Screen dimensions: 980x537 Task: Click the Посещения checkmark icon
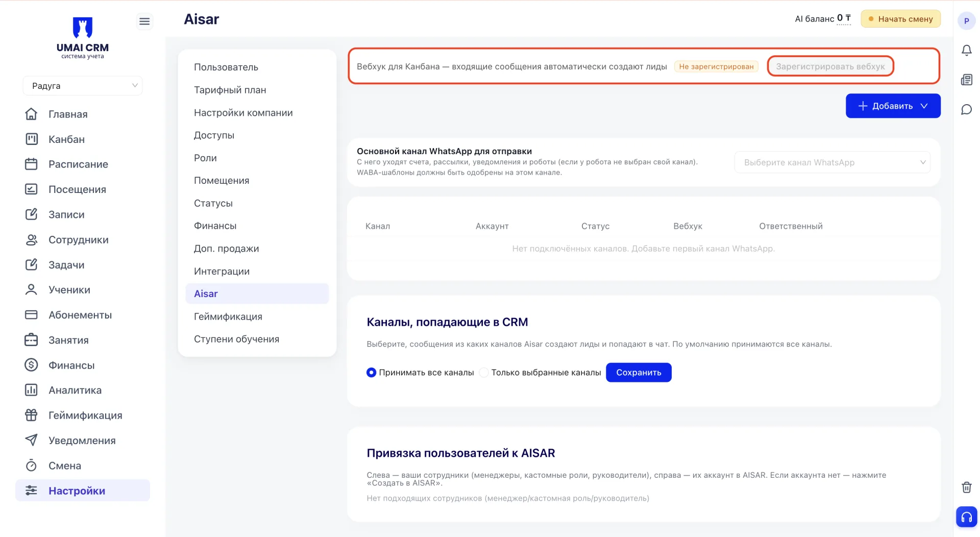pyautogui.click(x=31, y=189)
